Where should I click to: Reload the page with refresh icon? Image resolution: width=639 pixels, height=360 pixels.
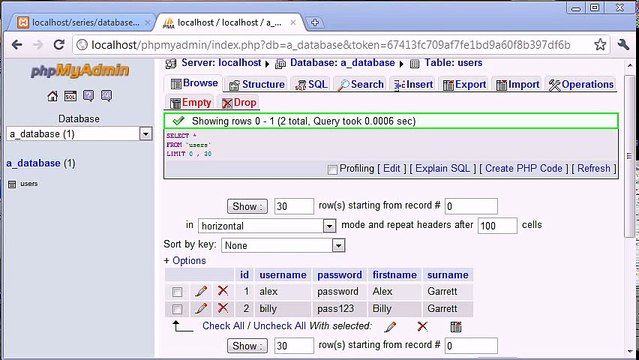tap(59, 45)
